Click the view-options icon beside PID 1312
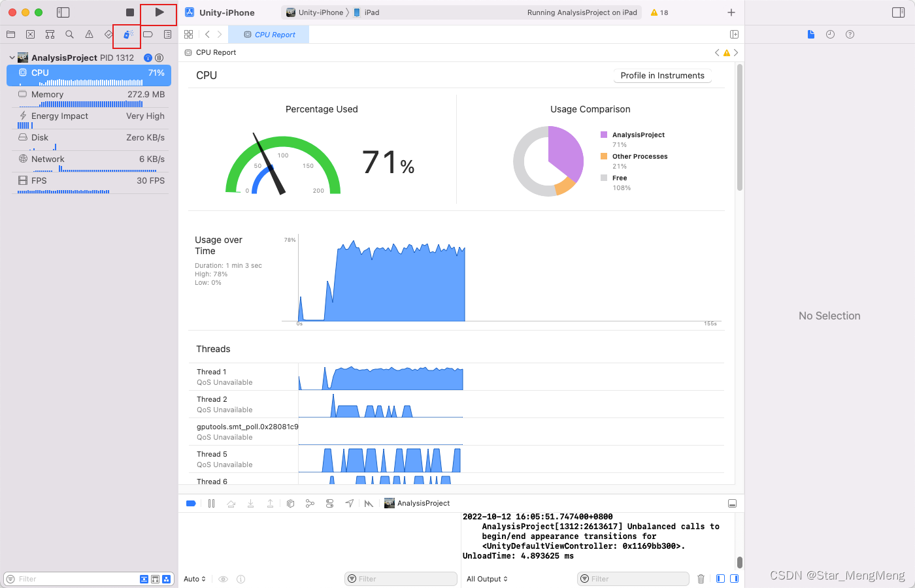Image resolution: width=915 pixels, height=588 pixels. [x=159, y=57]
